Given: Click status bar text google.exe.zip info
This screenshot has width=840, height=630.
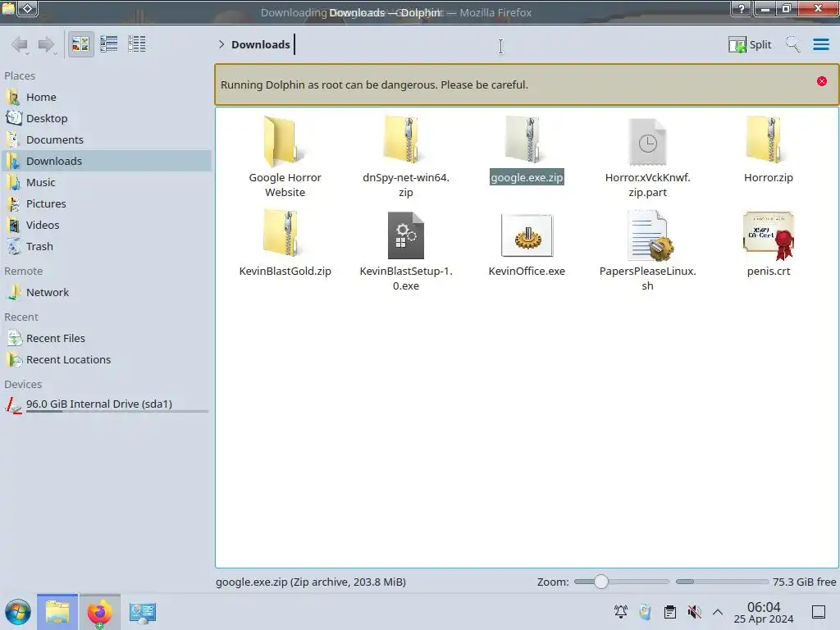Looking at the screenshot, I should point(311,582).
